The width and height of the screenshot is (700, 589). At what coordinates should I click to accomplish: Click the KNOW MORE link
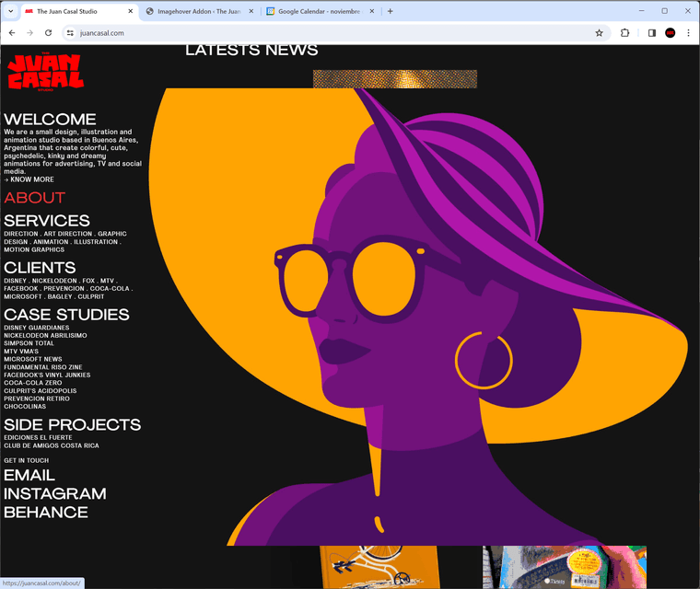(x=29, y=179)
